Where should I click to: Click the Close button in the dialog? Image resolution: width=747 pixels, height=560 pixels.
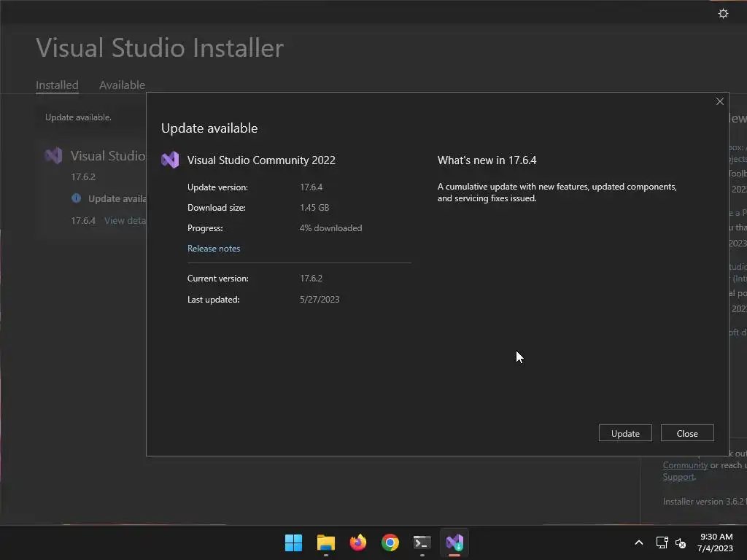[x=687, y=433]
